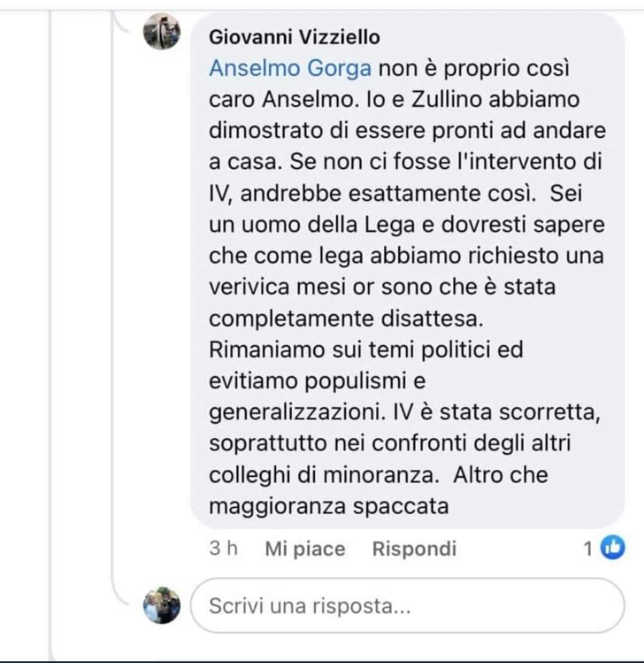
Task: Click the line 'Rimaniamo sui temi politici ed'
Action: coord(366,349)
